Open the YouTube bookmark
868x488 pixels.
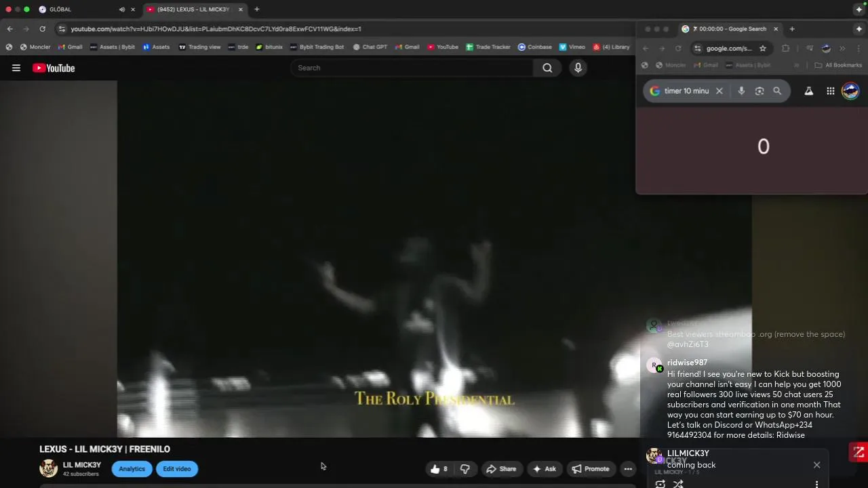point(443,47)
